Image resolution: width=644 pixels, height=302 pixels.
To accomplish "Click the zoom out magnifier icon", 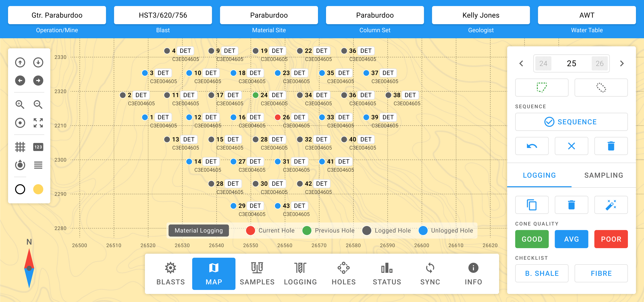I will (x=38, y=104).
